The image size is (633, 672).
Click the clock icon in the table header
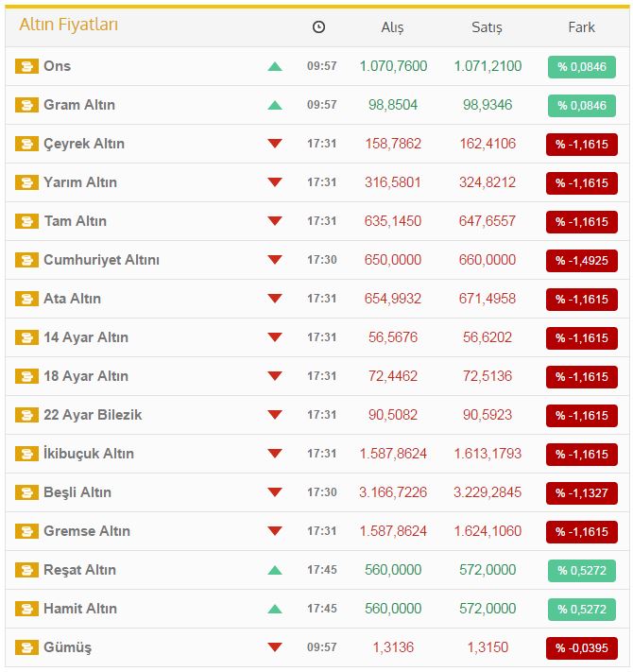pyautogui.click(x=318, y=27)
